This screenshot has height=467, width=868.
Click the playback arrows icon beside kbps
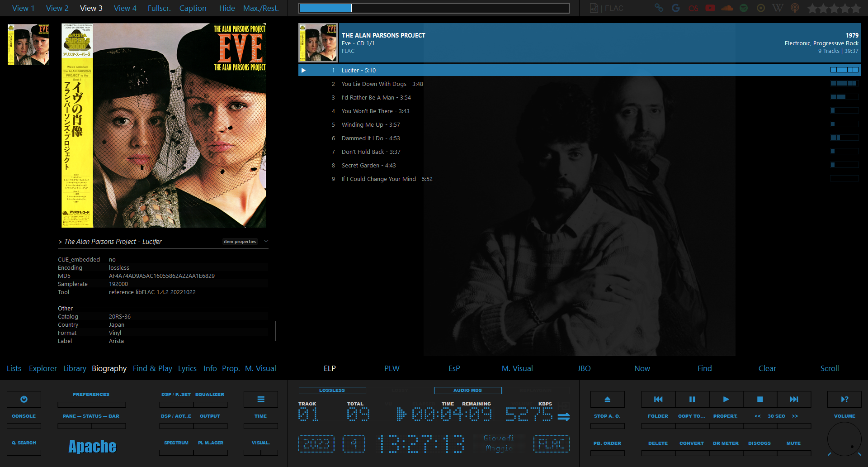pyautogui.click(x=563, y=416)
